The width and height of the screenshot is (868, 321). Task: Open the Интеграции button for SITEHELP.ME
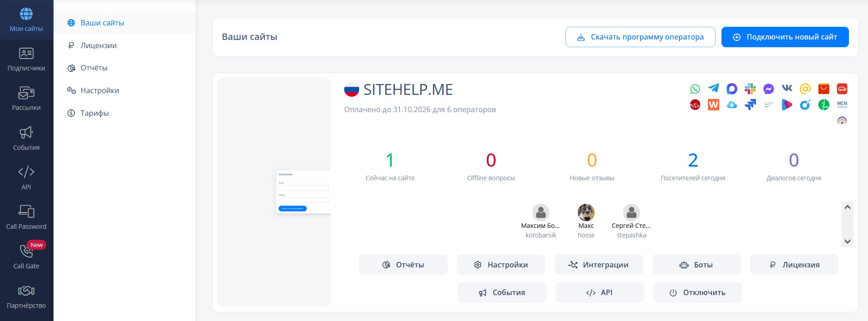coord(598,265)
